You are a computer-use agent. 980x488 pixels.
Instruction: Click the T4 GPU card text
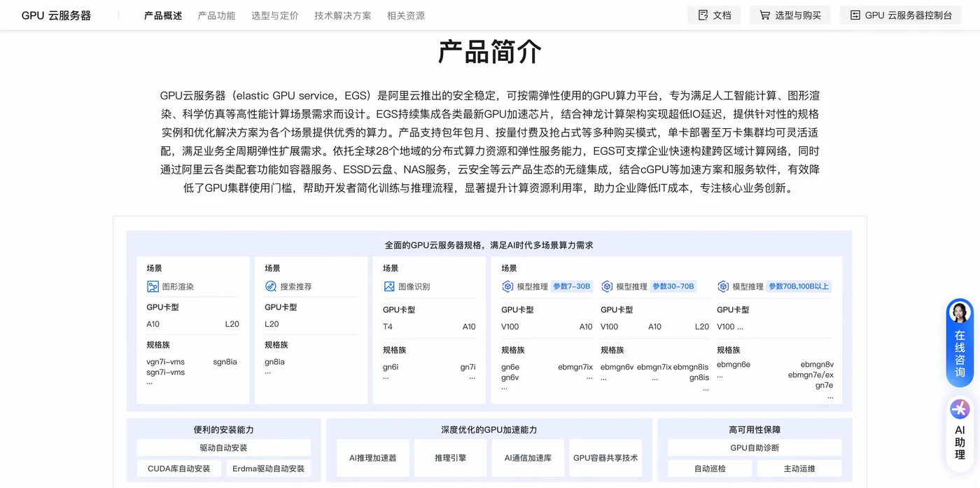[x=388, y=326]
